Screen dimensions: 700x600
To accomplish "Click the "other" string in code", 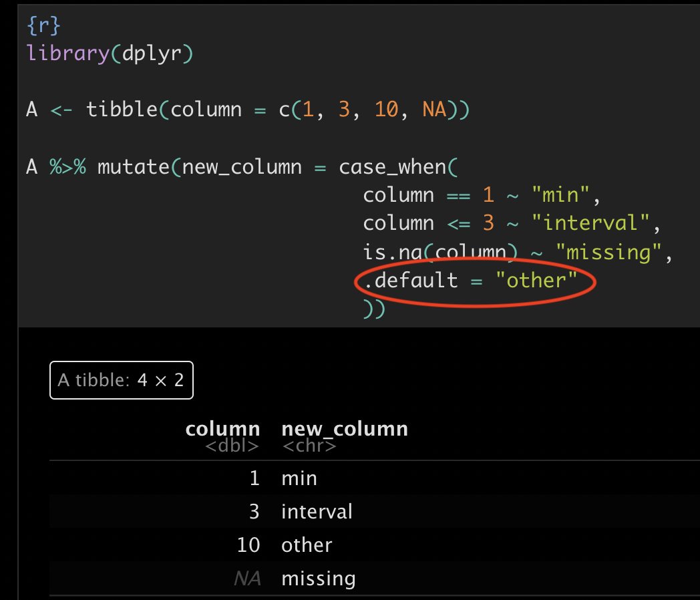I will click(x=536, y=281).
